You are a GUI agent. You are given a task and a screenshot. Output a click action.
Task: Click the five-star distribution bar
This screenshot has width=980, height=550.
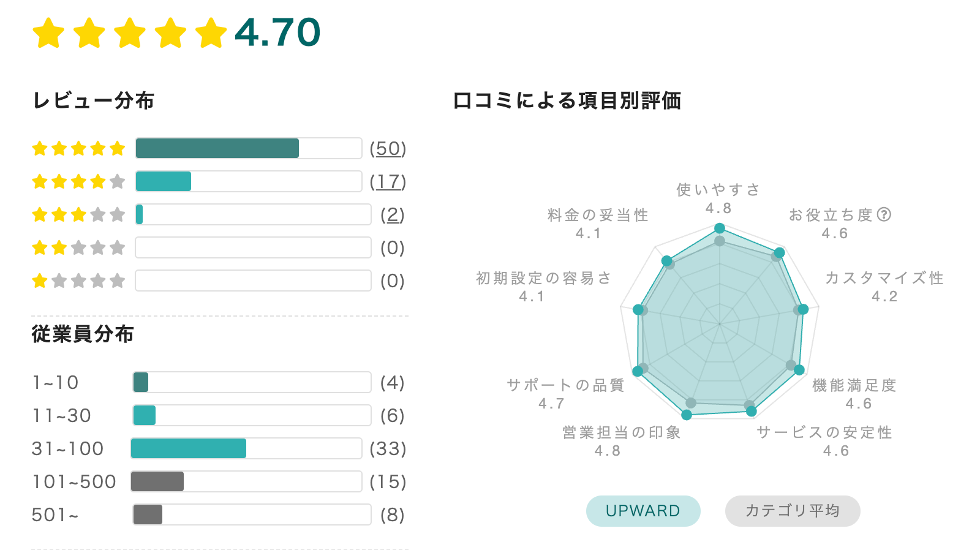pos(217,148)
